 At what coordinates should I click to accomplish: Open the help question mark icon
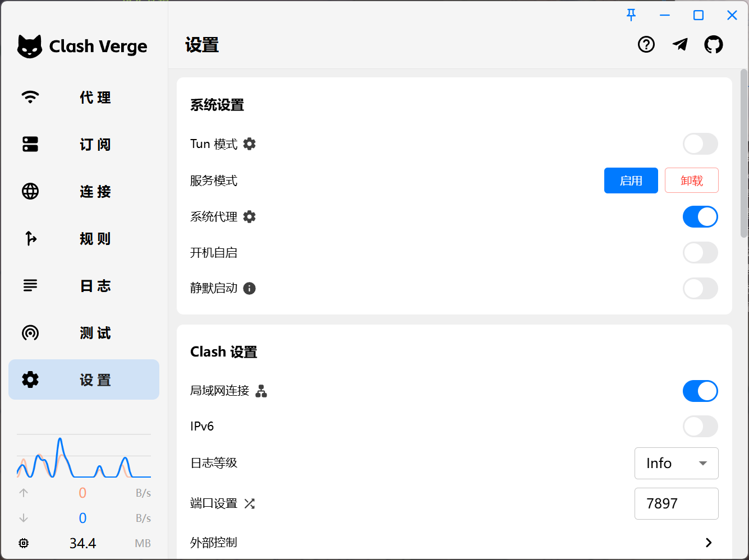click(x=646, y=45)
